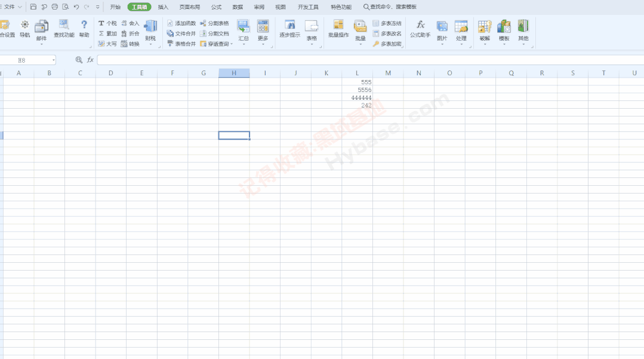Screen dimensions: 644x359
Task: Click 表格合并 merge tables
Action: coord(181,44)
